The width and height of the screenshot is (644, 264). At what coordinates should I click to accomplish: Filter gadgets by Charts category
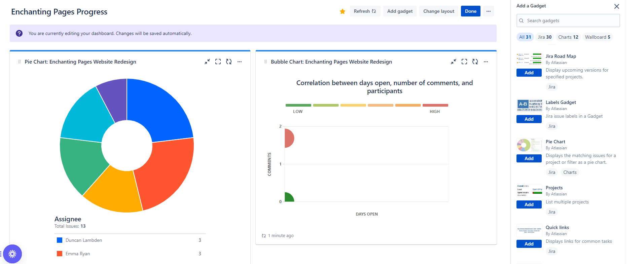pos(568,37)
